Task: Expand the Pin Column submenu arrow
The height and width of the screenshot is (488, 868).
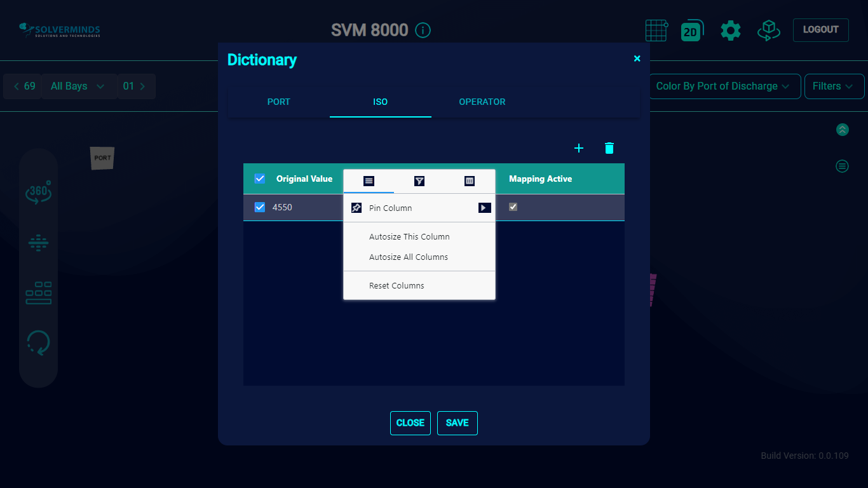Action: 485,208
